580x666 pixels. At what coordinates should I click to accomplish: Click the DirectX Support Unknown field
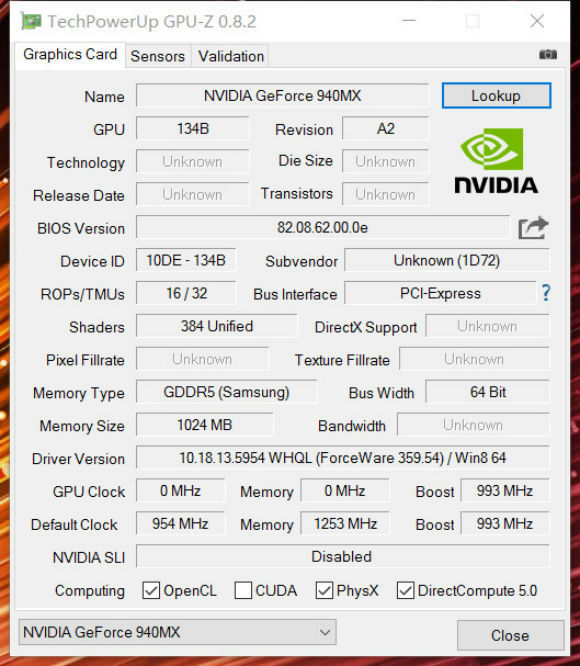[x=487, y=326]
